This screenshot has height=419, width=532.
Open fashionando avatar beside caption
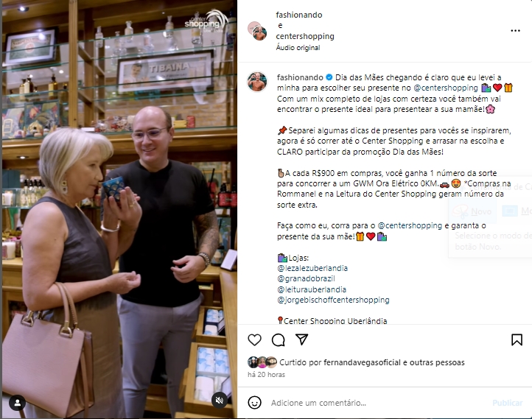(257, 82)
